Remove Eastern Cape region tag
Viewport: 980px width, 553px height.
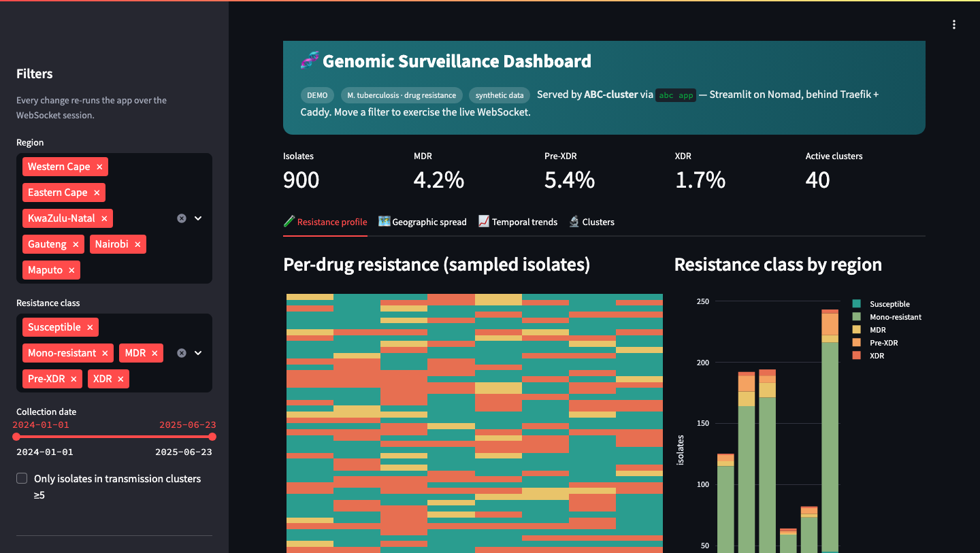point(97,192)
